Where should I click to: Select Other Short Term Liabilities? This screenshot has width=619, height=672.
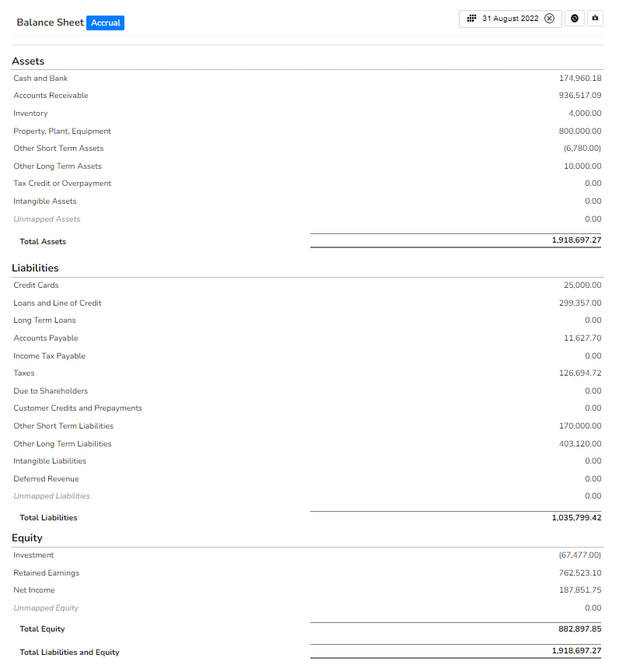[64, 426]
